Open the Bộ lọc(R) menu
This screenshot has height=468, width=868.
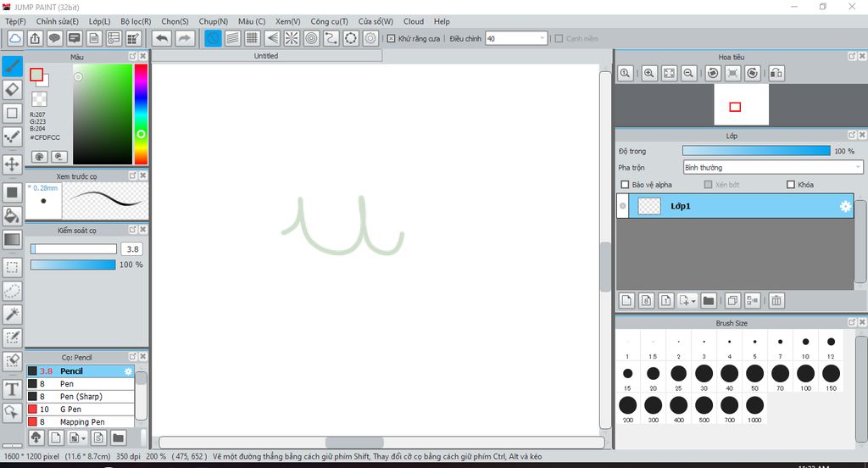pyautogui.click(x=136, y=21)
